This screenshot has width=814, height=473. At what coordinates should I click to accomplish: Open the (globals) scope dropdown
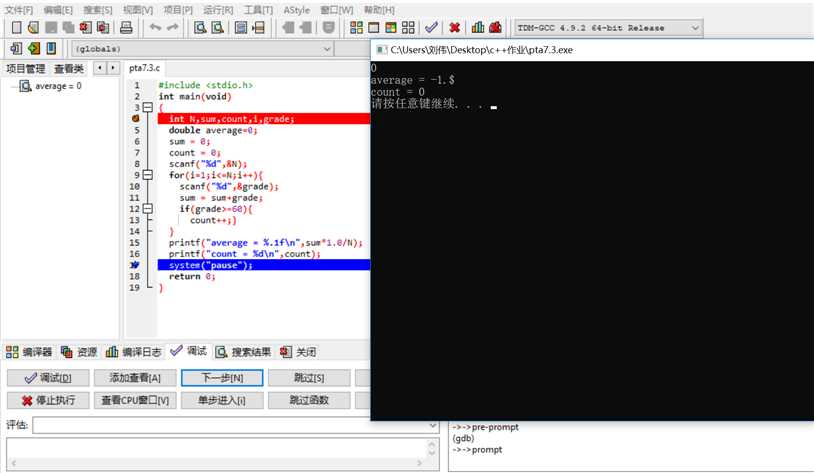coord(326,48)
